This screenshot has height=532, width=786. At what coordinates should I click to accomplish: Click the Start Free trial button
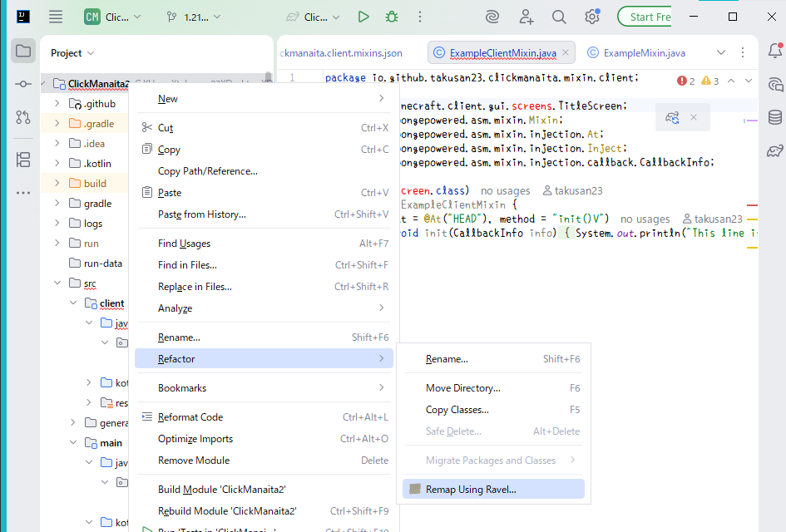[650, 17]
